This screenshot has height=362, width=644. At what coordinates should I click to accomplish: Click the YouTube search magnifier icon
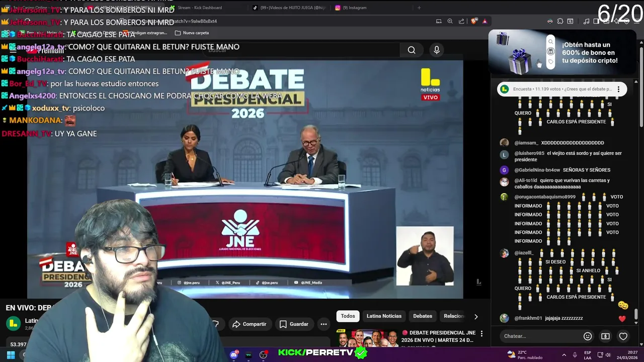pyautogui.click(x=412, y=50)
